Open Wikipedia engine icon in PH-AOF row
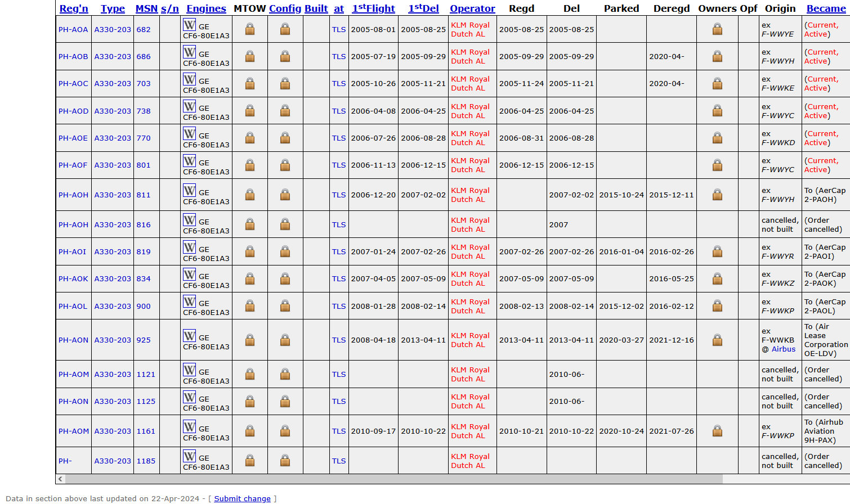Image resolution: width=850 pixels, height=504 pixels. [x=190, y=160]
